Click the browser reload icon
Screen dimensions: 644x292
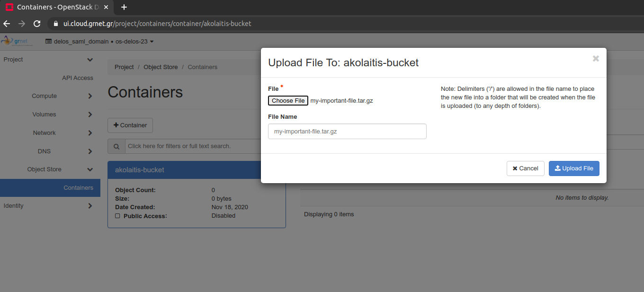36,24
